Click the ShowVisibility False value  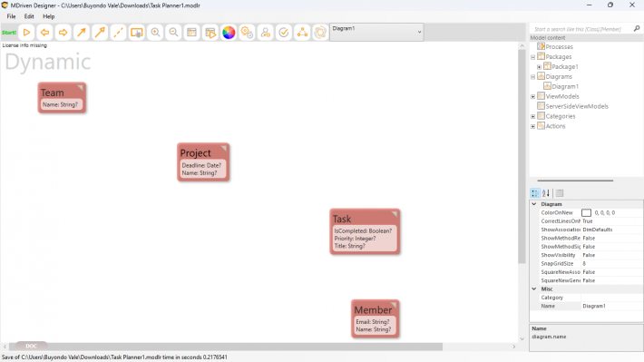[611, 255]
